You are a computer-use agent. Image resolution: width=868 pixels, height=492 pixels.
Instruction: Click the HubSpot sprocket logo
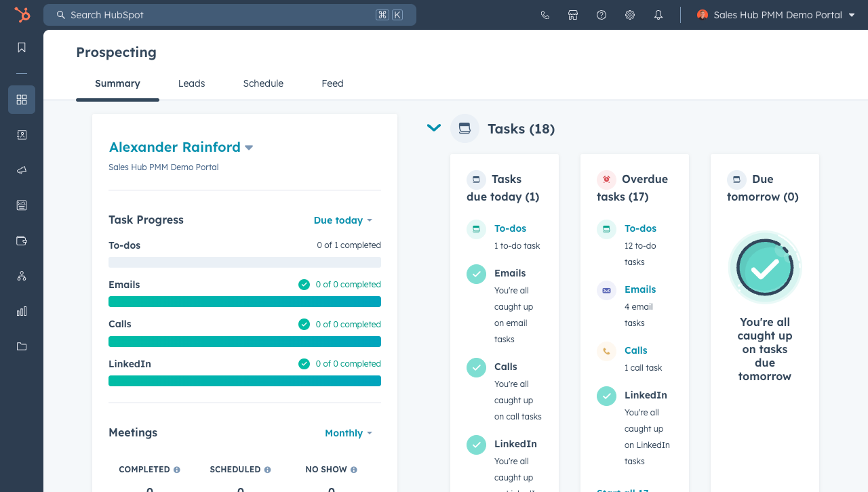pos(22,15)
